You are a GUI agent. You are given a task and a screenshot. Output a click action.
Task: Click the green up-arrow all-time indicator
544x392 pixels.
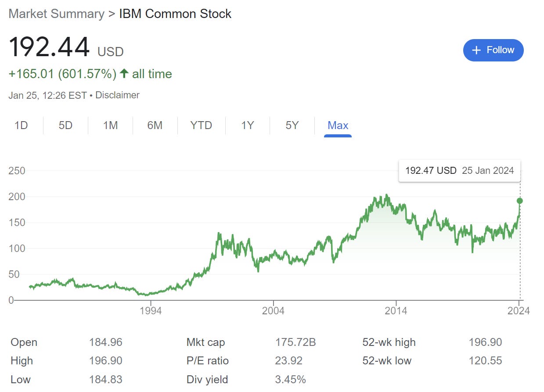pos(124,74)
